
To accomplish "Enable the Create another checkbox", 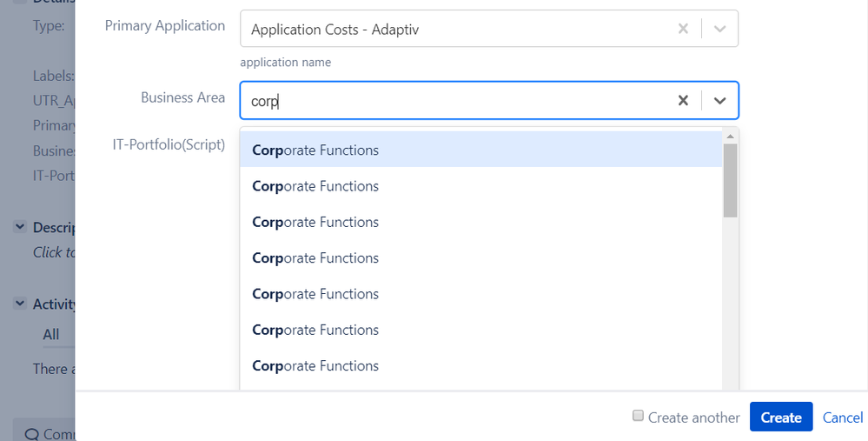I will pyautogui.click(x=639, y=416).
